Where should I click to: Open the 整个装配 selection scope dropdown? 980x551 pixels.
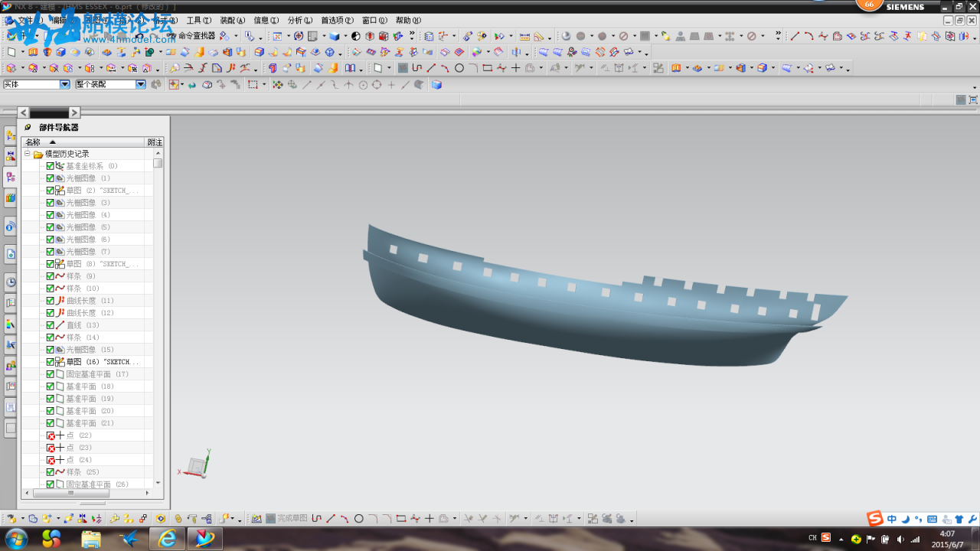tap(141, 85)
